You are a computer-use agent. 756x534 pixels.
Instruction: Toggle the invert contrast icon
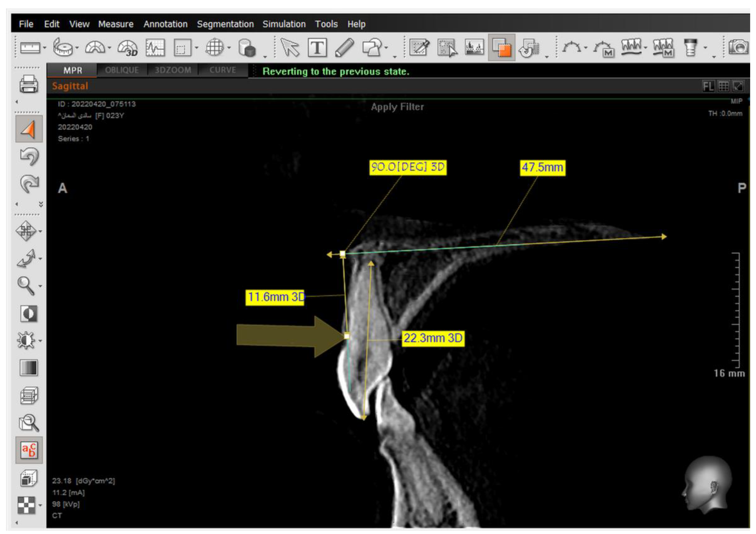click(29, 313)
